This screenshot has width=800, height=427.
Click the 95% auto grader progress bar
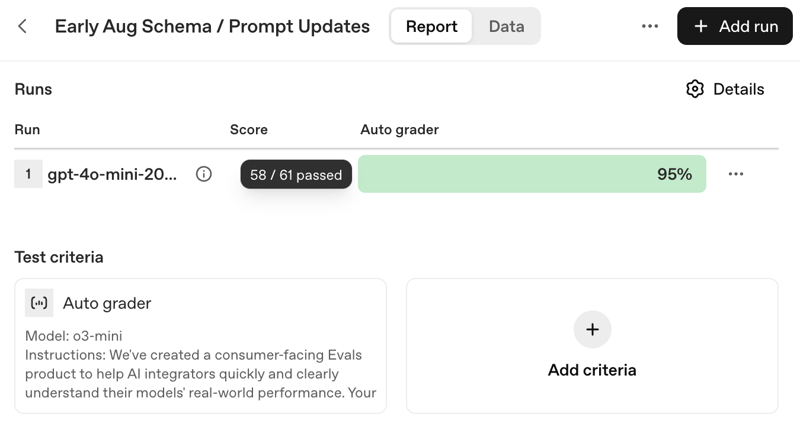531,174
